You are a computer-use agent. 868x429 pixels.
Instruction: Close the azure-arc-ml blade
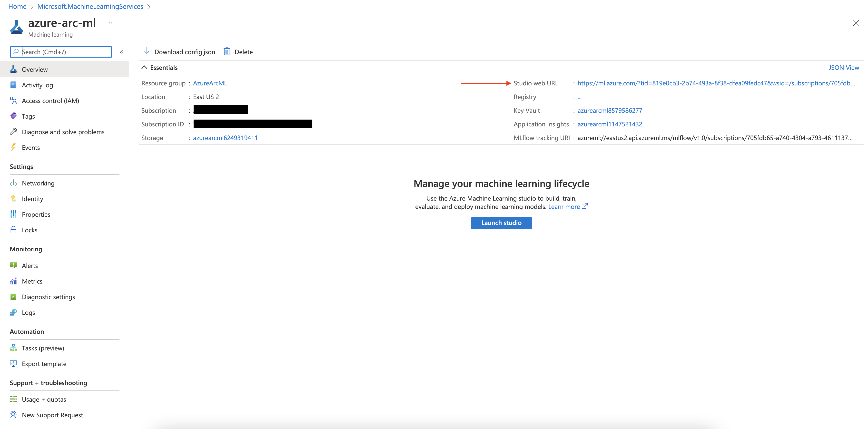pos(856,23)
